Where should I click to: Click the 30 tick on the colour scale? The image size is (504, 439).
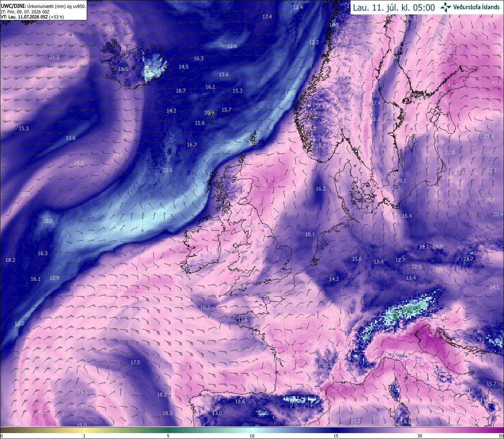pos(420,436)
